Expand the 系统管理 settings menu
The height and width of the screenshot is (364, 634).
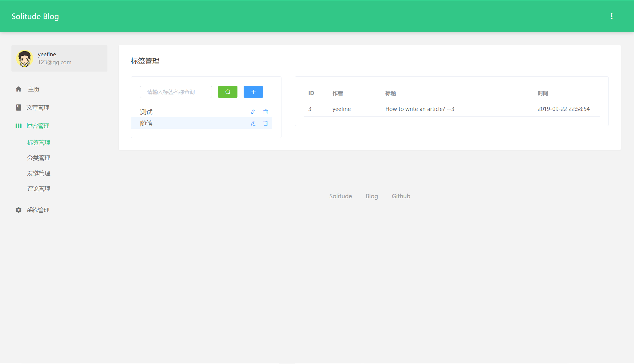[38, 210]
